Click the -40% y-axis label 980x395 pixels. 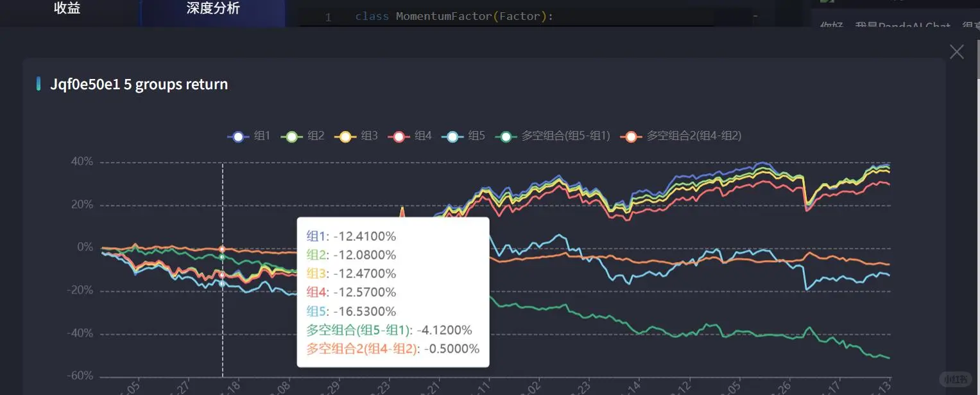(80, 333)
